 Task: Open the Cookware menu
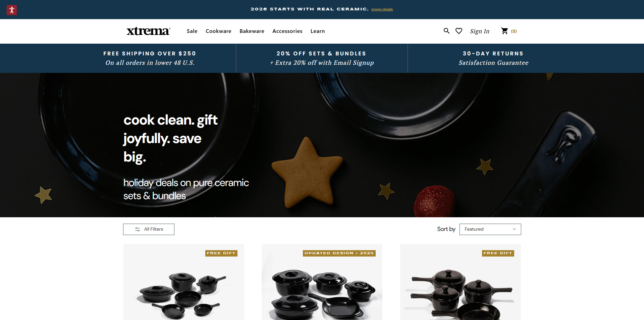(x=218, y=31)
